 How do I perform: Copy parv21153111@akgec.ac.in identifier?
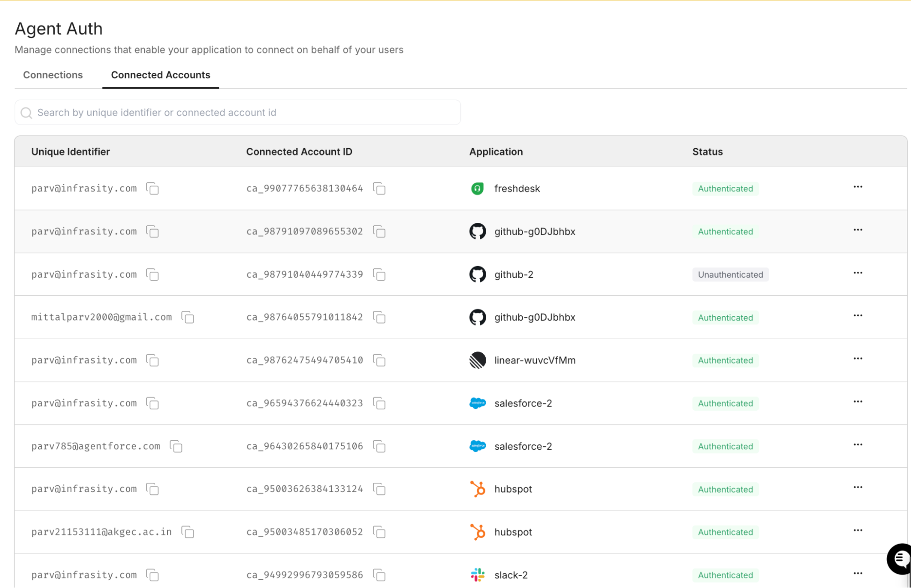(188, 532)
